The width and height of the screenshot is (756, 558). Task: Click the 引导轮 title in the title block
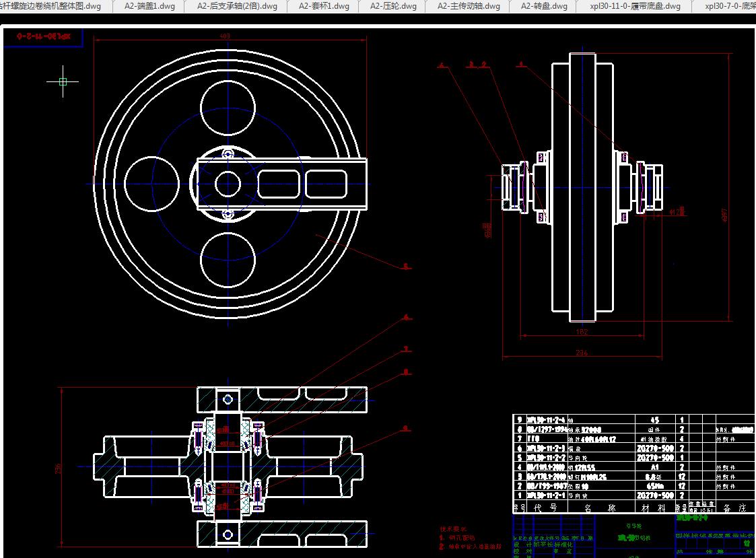[x=634, y=526]
